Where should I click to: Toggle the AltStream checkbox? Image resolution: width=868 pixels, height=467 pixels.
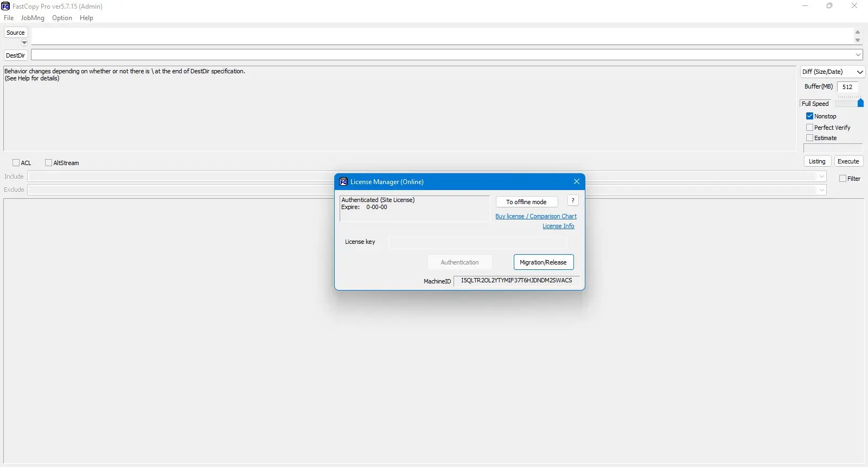49,163
